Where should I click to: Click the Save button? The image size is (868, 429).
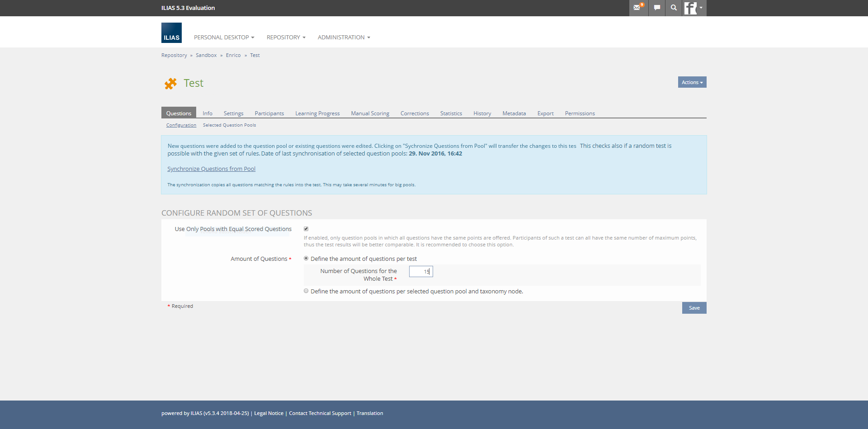tap(694, 308)
